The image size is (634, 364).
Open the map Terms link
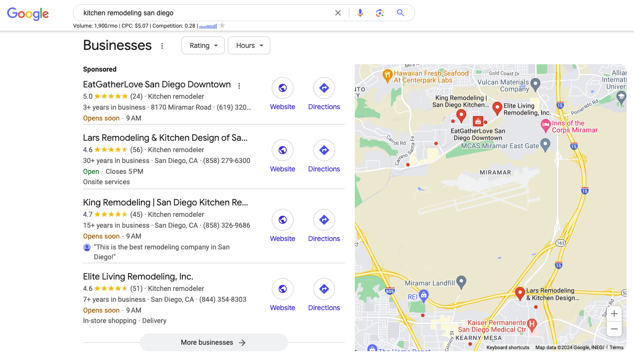click(617, 348)
